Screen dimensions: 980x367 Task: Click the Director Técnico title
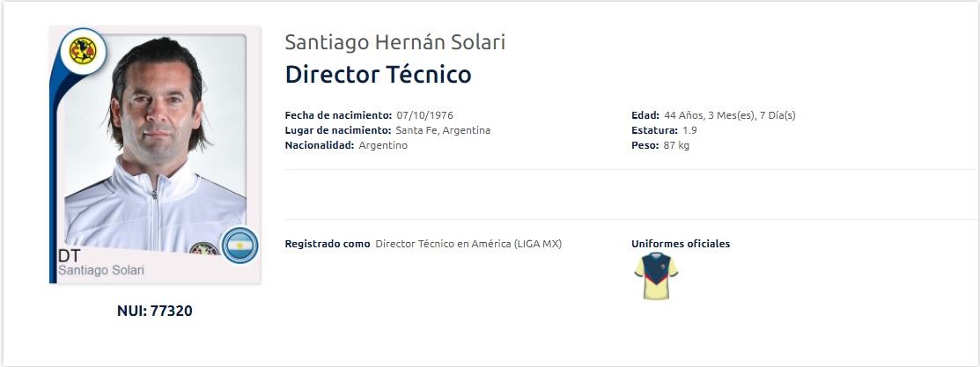coord(378,75)
